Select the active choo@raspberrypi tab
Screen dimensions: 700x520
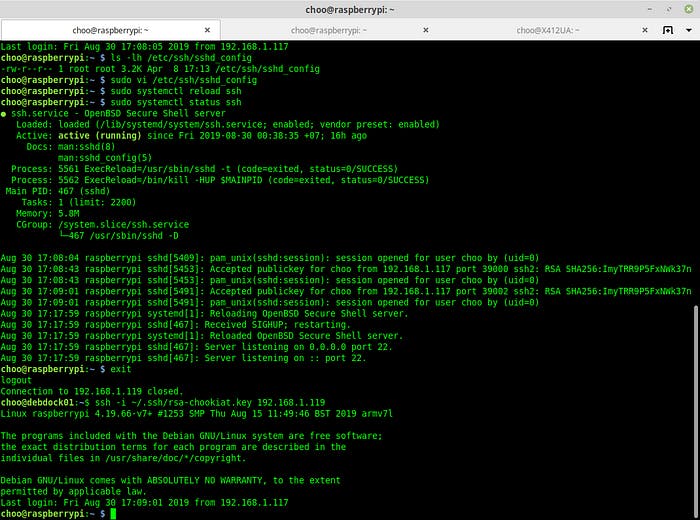pos(110,30)
